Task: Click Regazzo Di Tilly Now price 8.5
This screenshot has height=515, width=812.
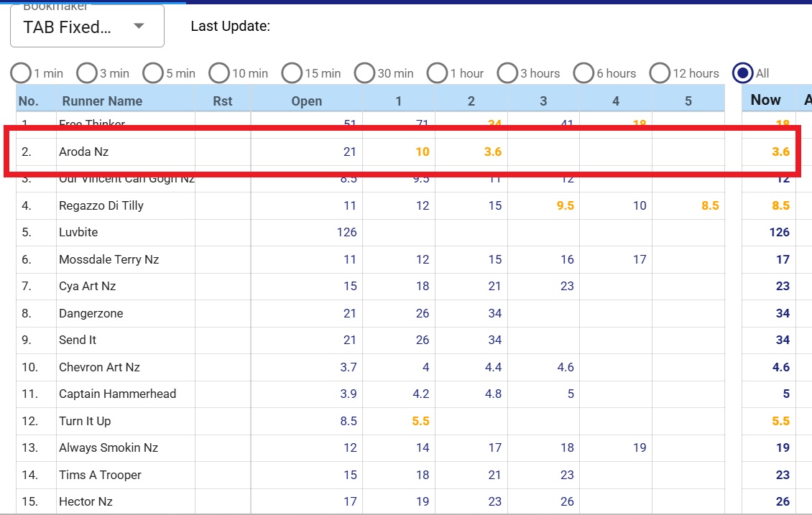Action: [780, 205]
